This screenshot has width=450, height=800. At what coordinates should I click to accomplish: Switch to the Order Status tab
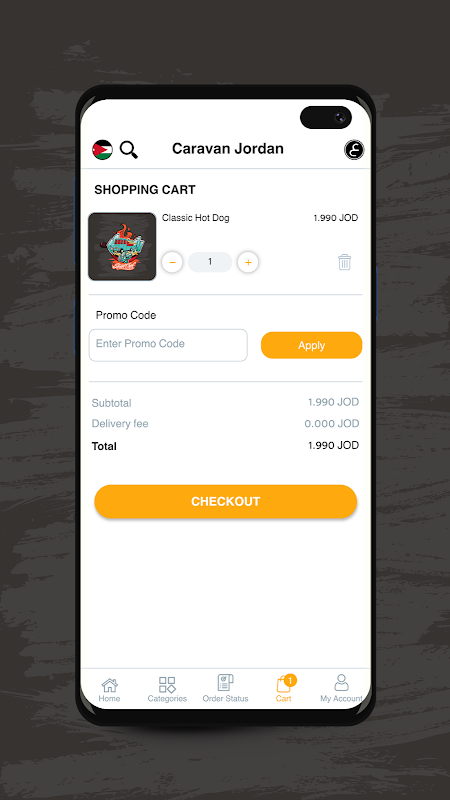tap(226, 689)
